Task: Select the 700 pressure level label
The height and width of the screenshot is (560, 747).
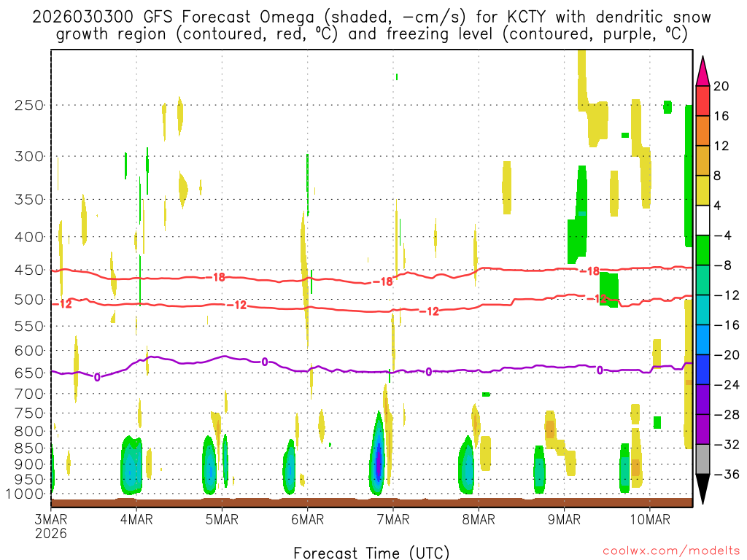Action: [29, 394]
